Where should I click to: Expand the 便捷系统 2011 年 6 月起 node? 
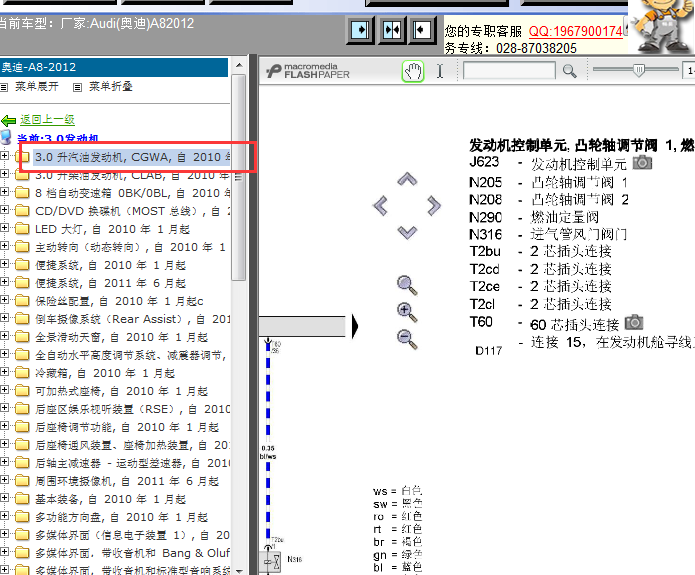click(x=4, y=282)
